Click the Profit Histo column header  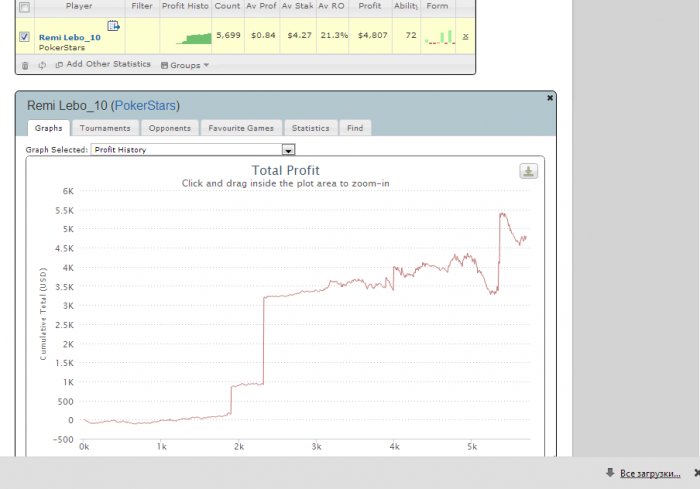point(185,6)
